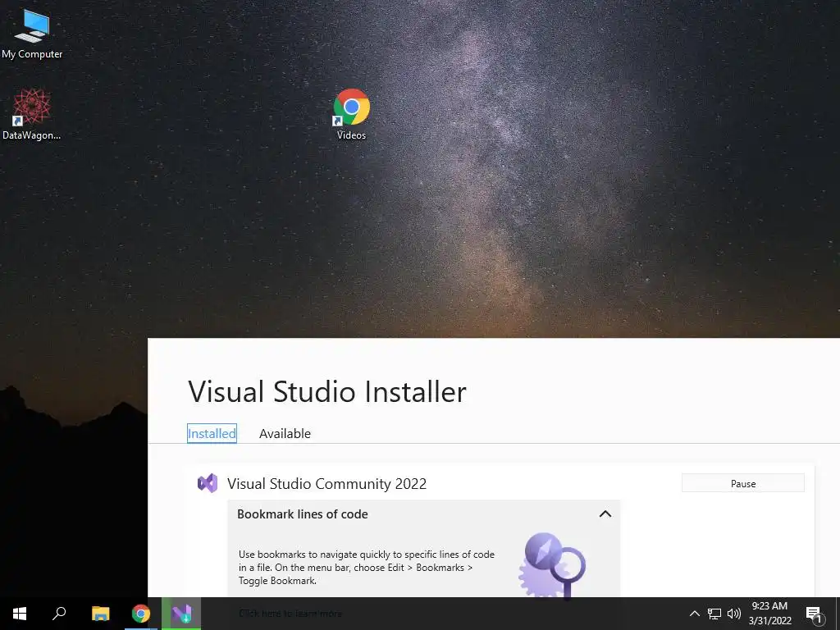
Task: Click the Visual Studio Installer heading
Action: click(x=327, y=391)
